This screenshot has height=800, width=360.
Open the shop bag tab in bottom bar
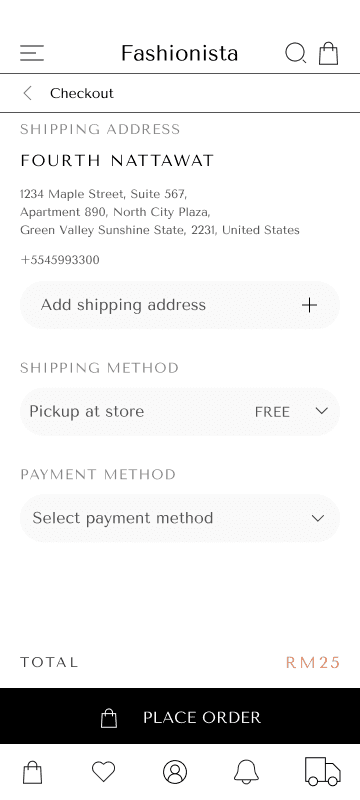coord(33,772)
